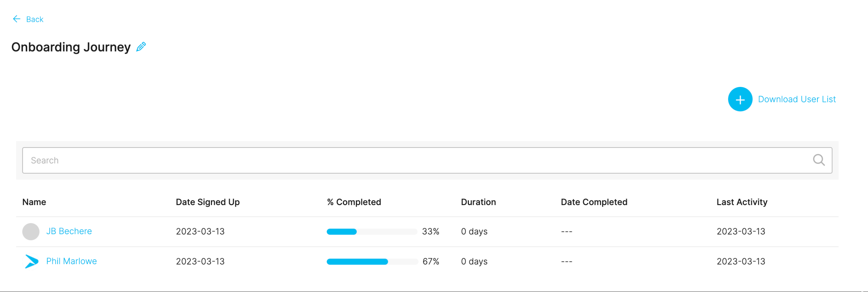The height and width of the screenshot is (292, 868).
Task: Click the Onboarding Journey page title
Action: point(71,47)
